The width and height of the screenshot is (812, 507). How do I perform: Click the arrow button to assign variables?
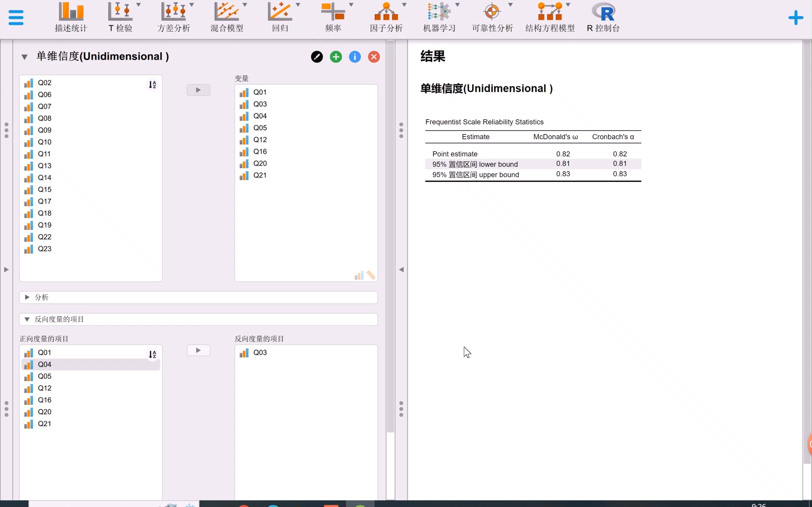coord(198,90)
